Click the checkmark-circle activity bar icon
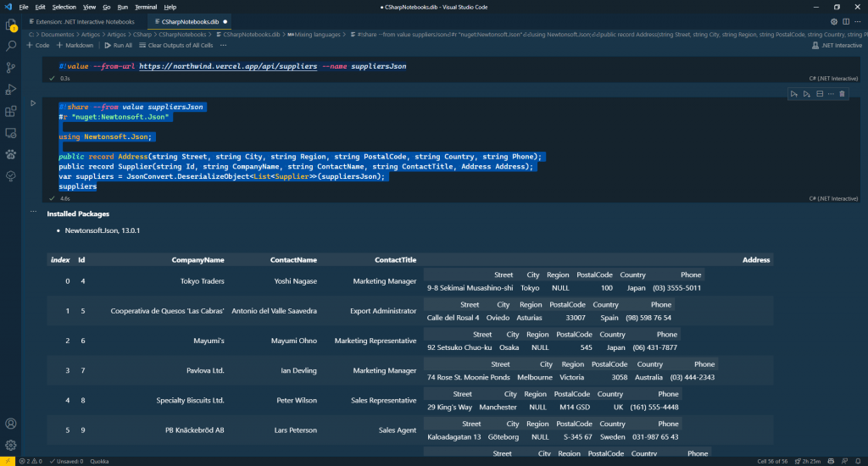The height and width of the screenshot is (466, 868). 10,176
